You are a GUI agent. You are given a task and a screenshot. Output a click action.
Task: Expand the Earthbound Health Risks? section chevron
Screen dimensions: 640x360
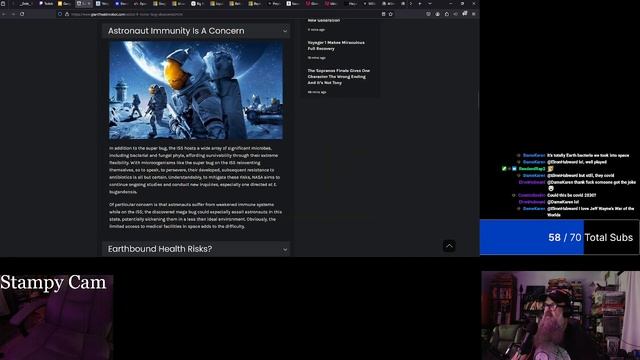pyautogui.click(x=285, y=249)
